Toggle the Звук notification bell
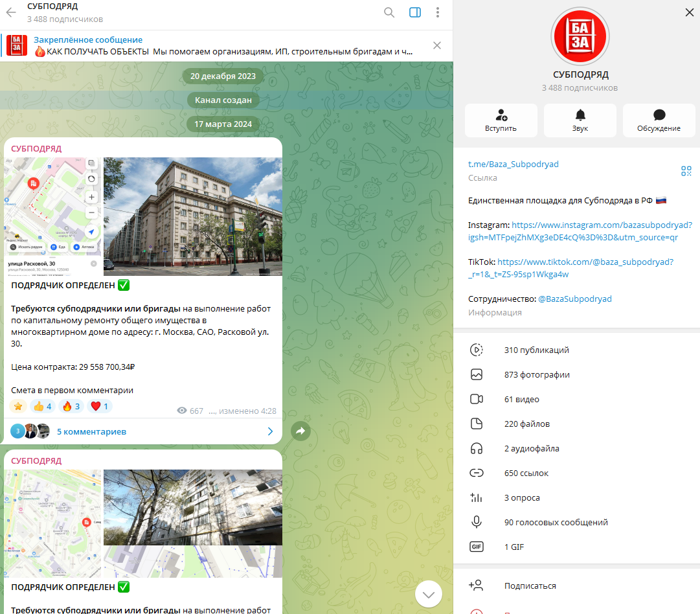Viewport: 700px width, 614px height. tap(580, 120)
